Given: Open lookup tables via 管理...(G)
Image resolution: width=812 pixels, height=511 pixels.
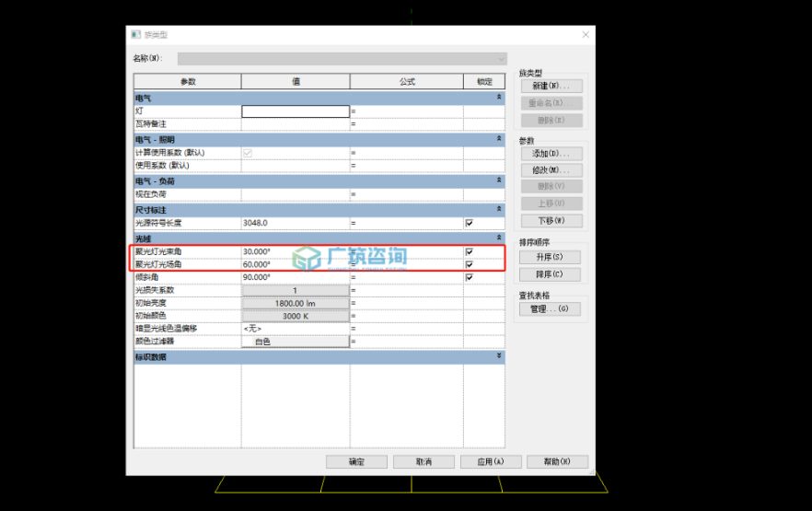Looking at the screenshot, I should click(550, 309).
